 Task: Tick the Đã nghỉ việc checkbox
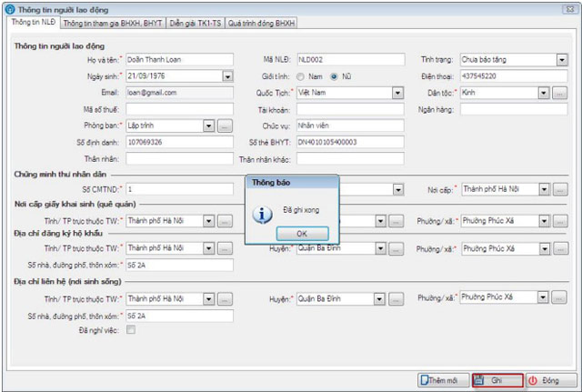130,330
